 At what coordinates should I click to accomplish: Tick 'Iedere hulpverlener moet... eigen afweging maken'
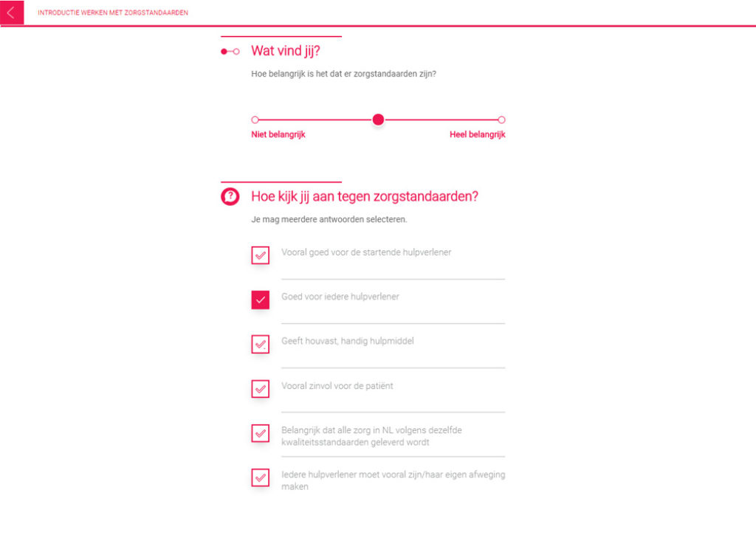point(261,477)
